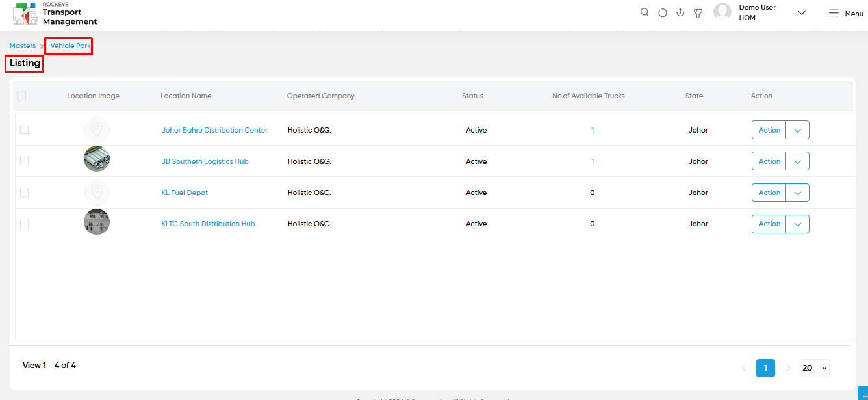Check the JB Southern Logistics Hub row checkbox
Image resolution: width=868 pixels, height=400 pixels.
point(25,161)
